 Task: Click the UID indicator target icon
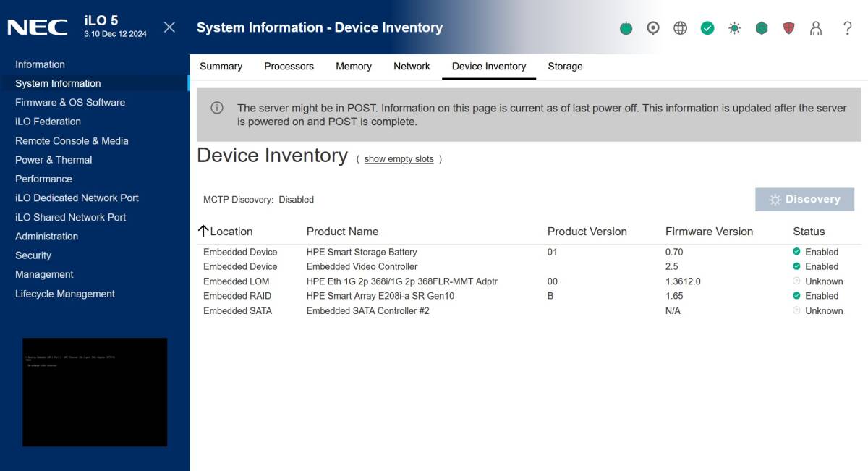tap(653, 28)
